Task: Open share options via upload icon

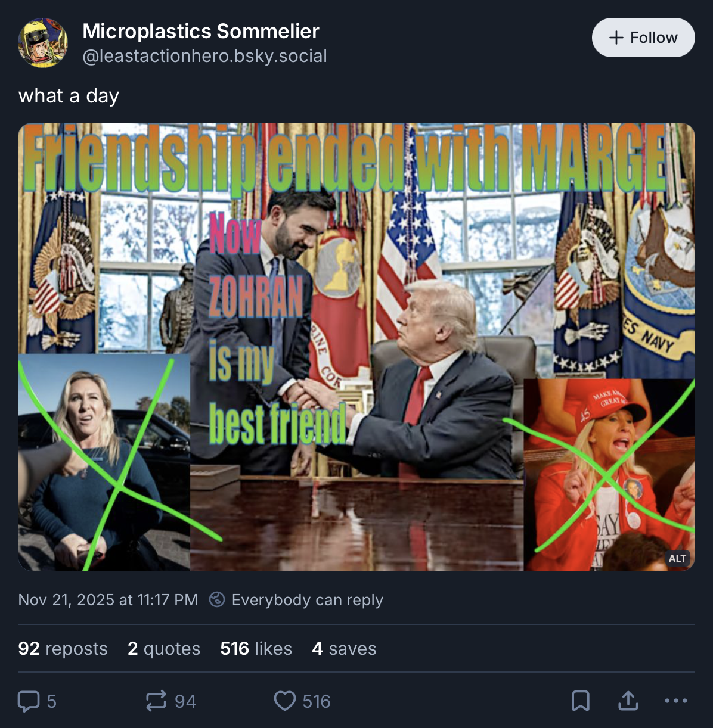Action: coord(628,701)
